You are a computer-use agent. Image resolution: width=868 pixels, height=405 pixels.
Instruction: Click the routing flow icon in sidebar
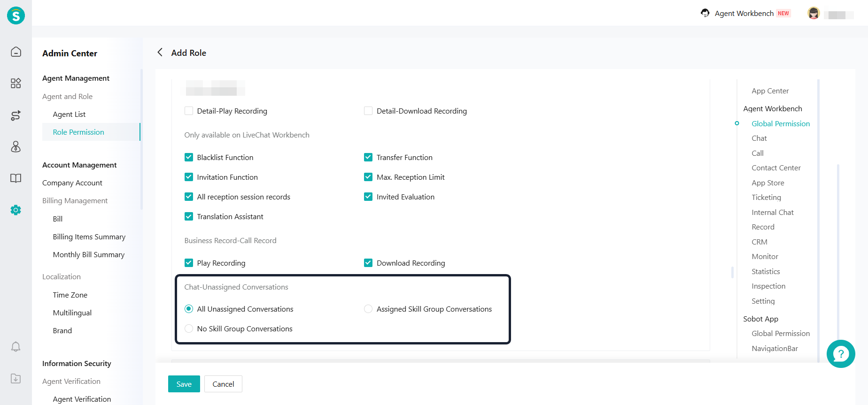(x=16, y=115)
